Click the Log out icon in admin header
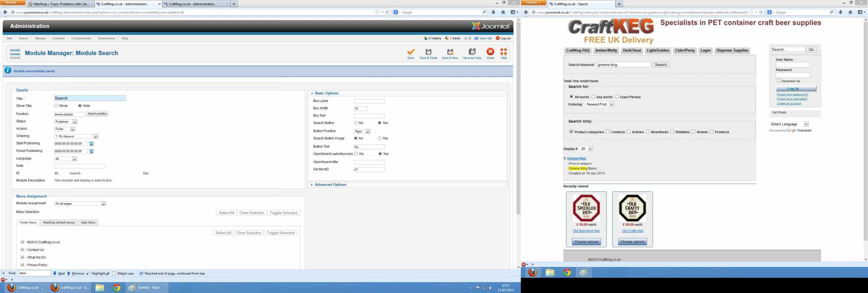868x293 pixels. click(x=498, y=38)
